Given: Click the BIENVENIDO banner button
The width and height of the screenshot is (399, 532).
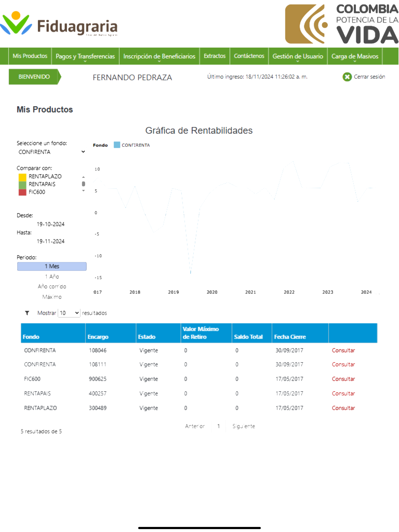Looking at the screenshot, I should click(x=35, y=77).
